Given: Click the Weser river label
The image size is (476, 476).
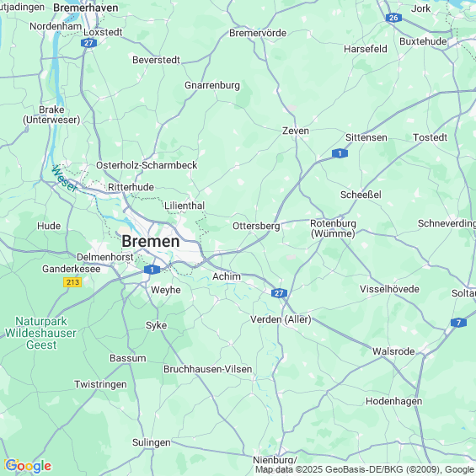Looking at the screenshot, I should coord(64,179).
